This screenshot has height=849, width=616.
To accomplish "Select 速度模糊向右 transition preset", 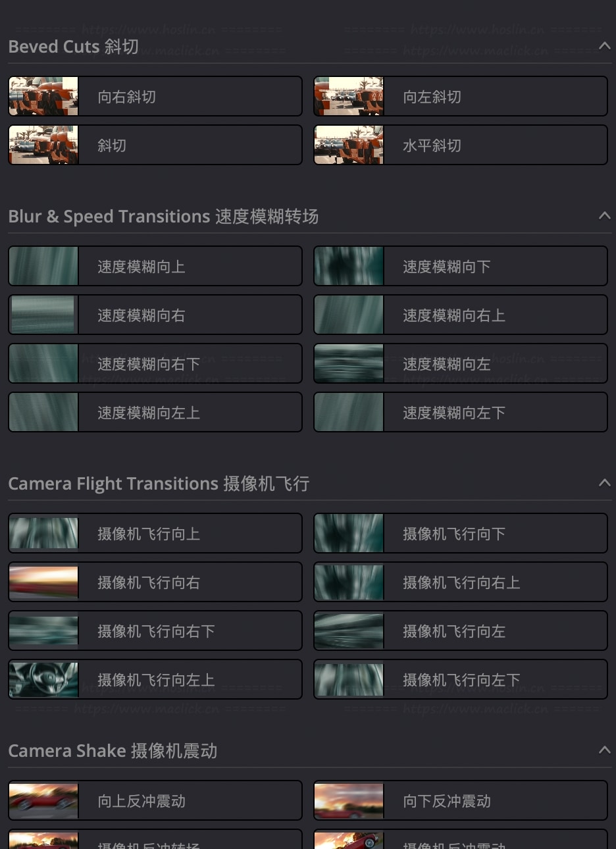I will pyautogui.click(x=155, y=315).
